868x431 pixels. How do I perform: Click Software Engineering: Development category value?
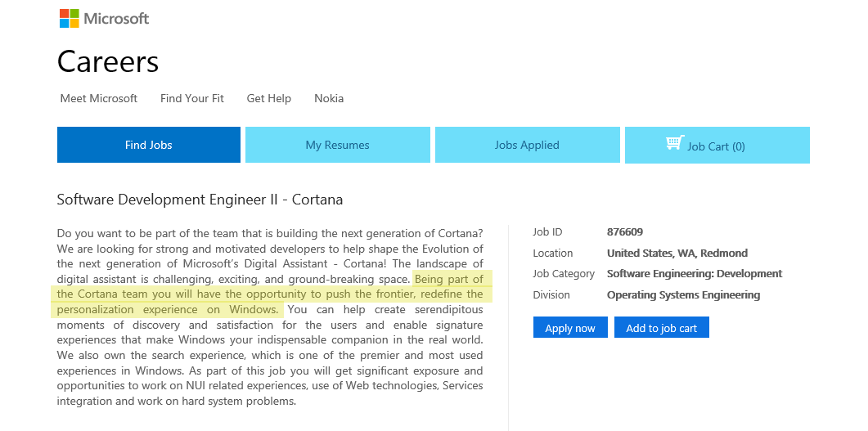point(695,273)
